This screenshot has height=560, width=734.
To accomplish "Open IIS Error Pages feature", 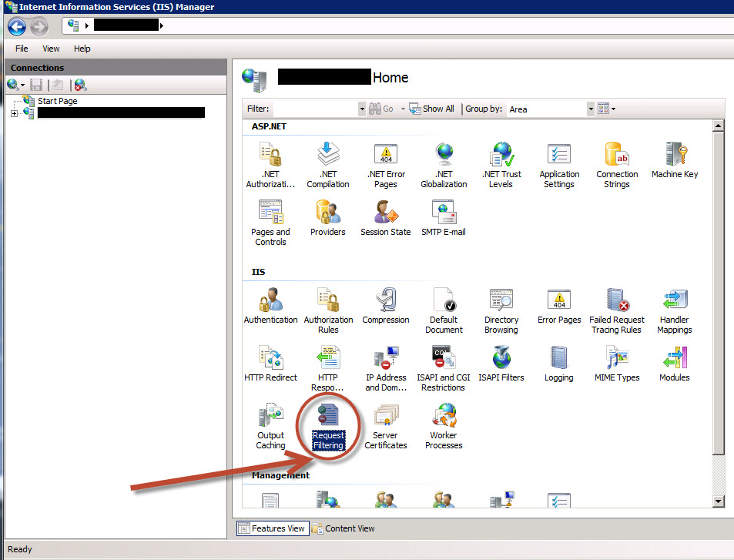I will [559, 306].
